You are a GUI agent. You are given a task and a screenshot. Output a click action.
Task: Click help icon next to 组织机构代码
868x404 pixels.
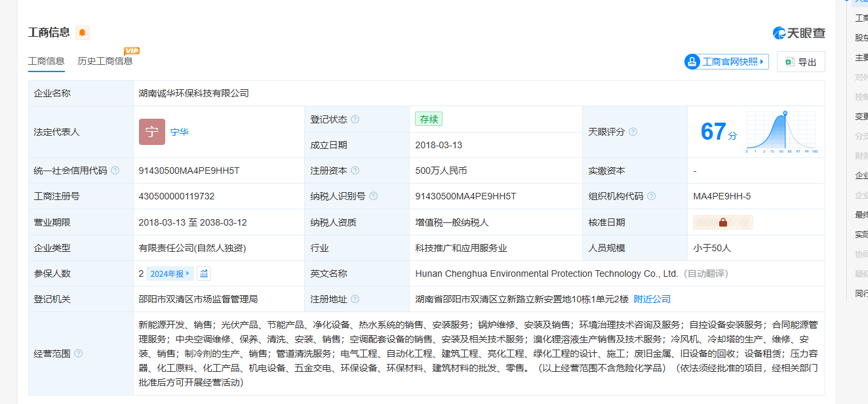pyautogui.click(x=652, y=196)
